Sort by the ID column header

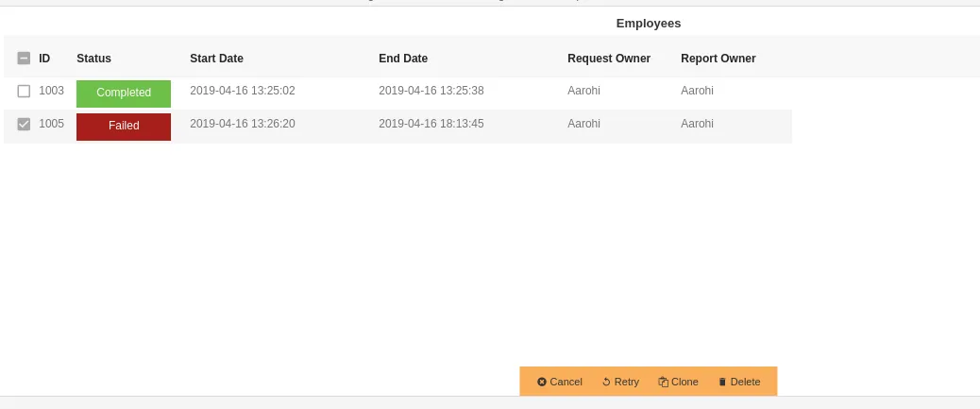44,59
